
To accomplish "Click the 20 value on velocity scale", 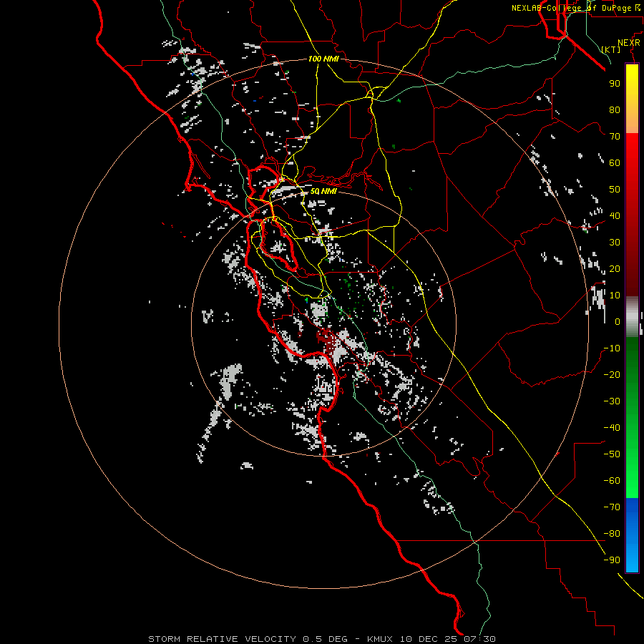I will coord(615,268).
